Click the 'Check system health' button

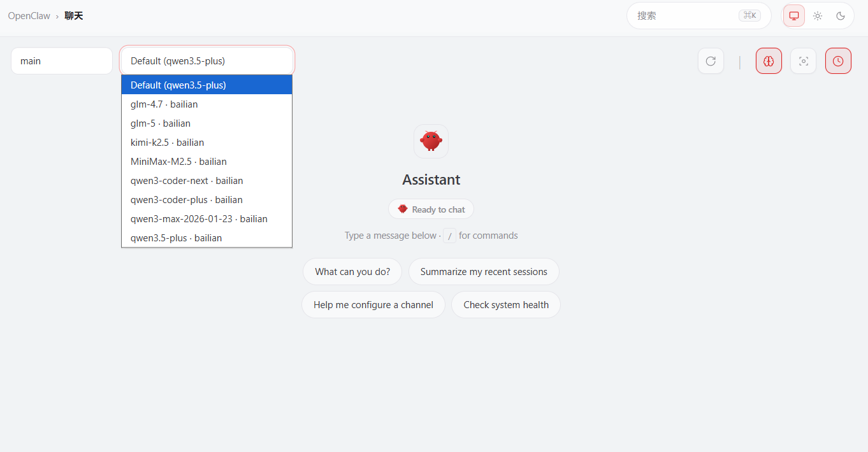point(506,305)
